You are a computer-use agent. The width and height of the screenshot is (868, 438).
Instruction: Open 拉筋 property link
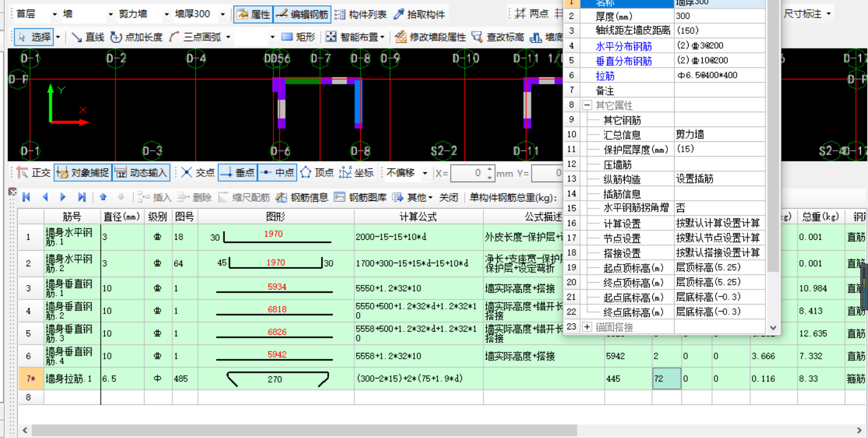pyautogui.click(x=605, y=76)
